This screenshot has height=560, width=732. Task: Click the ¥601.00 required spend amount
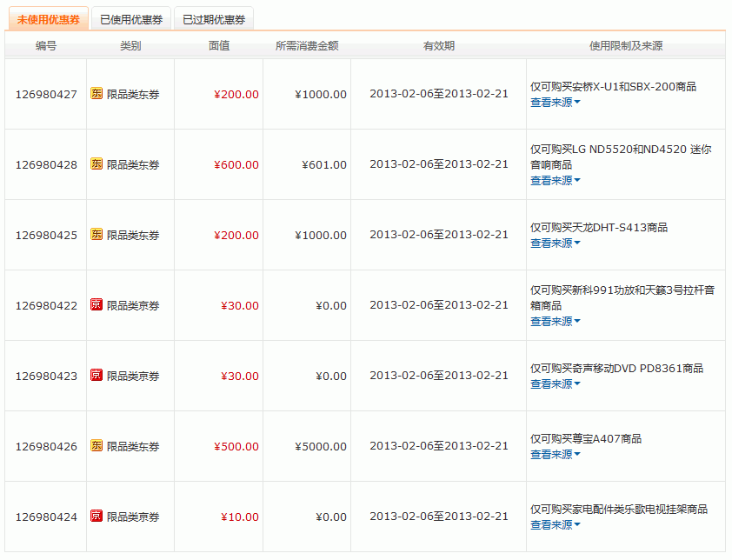click(324, 165)
